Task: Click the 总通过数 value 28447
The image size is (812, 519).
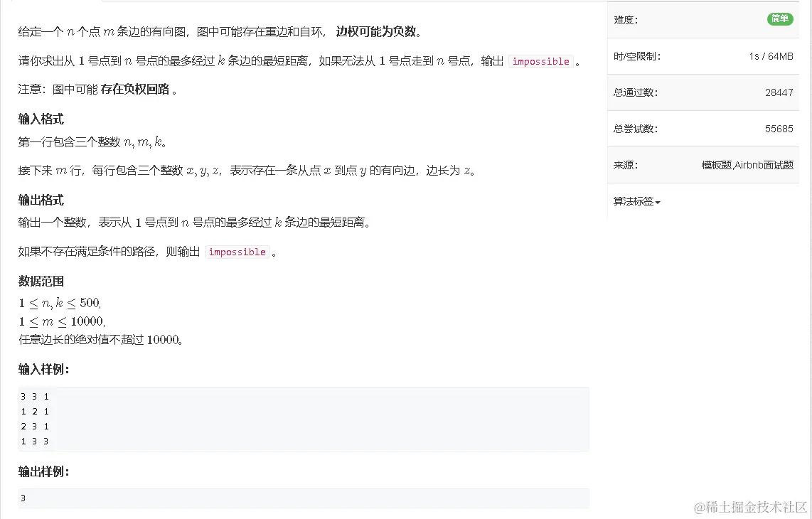Action: click(779, 92)
